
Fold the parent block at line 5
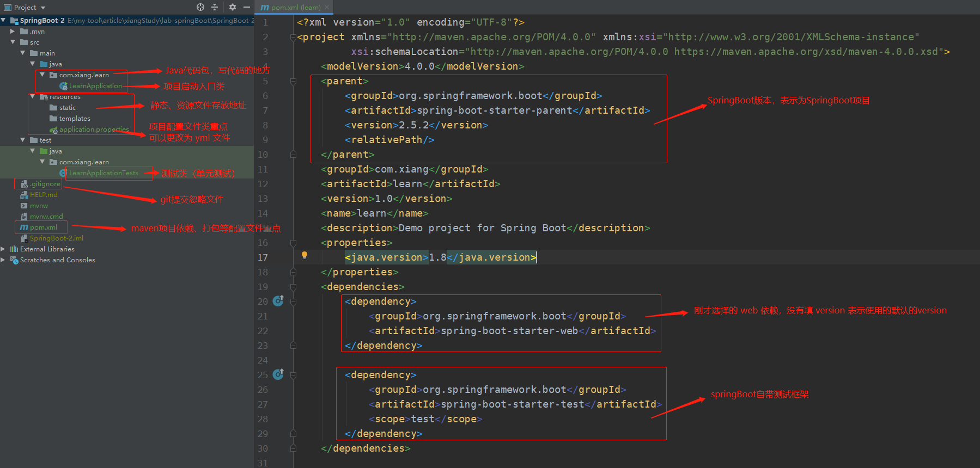coord(293,81)
